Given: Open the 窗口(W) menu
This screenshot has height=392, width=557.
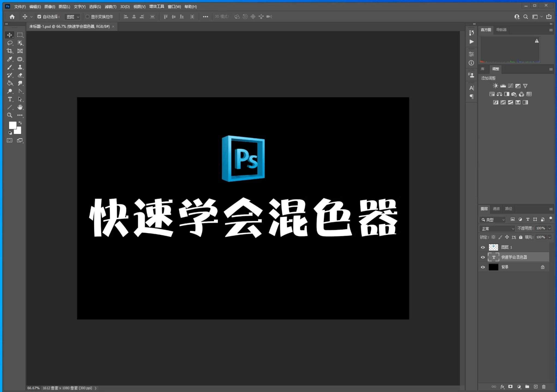Looking at the screenshot, I should (174, 7).
